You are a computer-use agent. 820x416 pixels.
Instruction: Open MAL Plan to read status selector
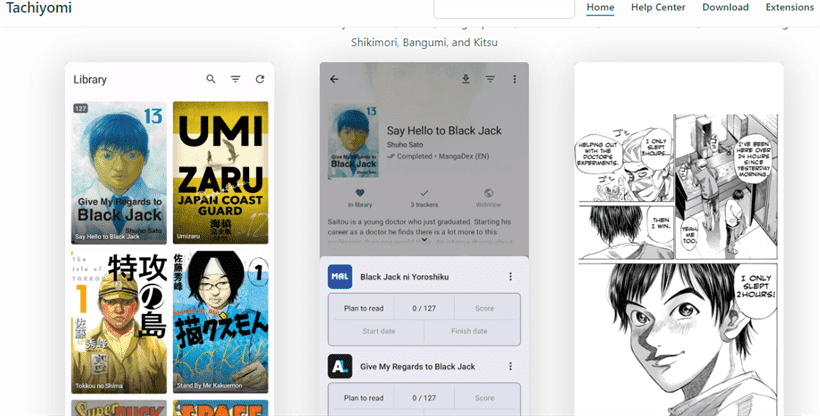click(363, 308)
